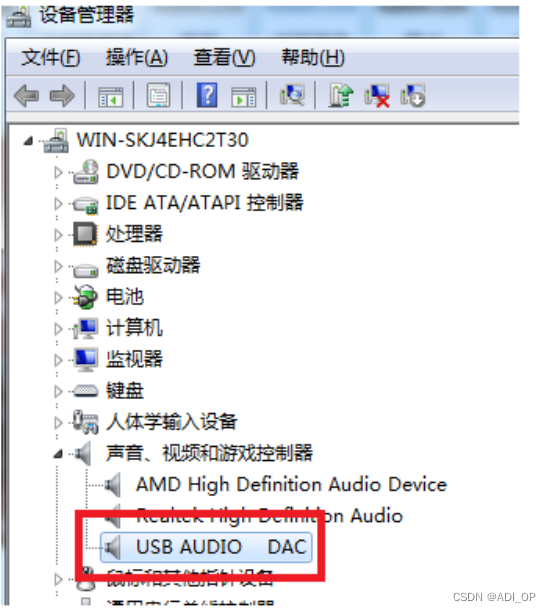The height and width of the screenshot is (612, 551).
Task: Expand the IDE ATA/ATAPI 控制器 node
Action: coord(58,203)
